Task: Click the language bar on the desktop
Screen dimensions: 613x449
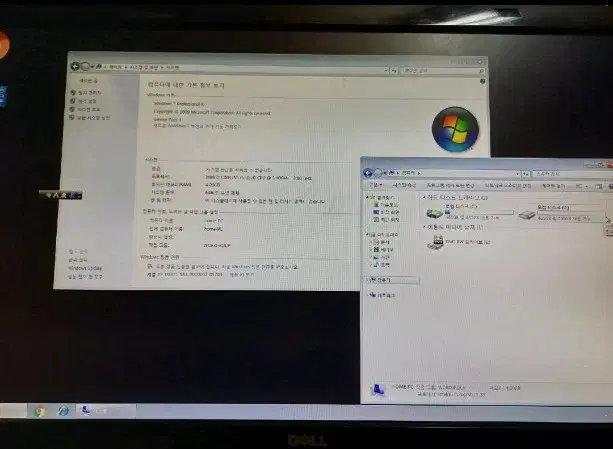Action: [x=61, y=195]
